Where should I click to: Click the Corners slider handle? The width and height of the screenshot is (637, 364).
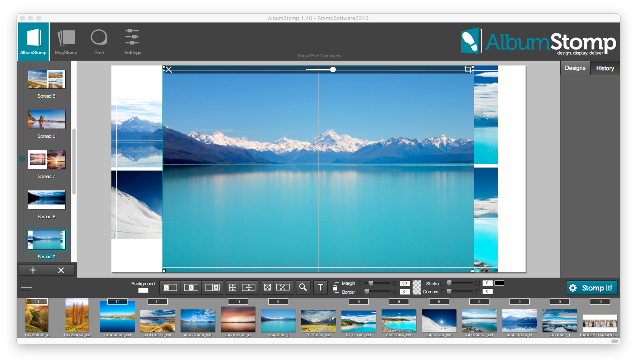point(449,292)
